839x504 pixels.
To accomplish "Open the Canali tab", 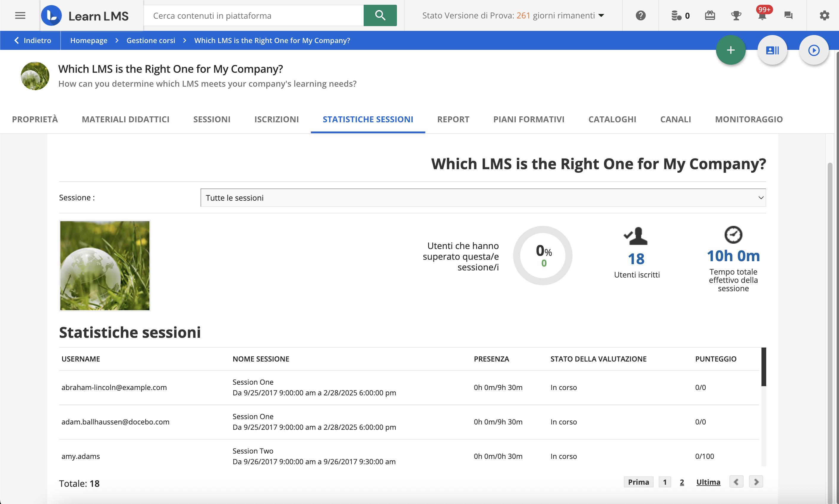I will point(676,119).
